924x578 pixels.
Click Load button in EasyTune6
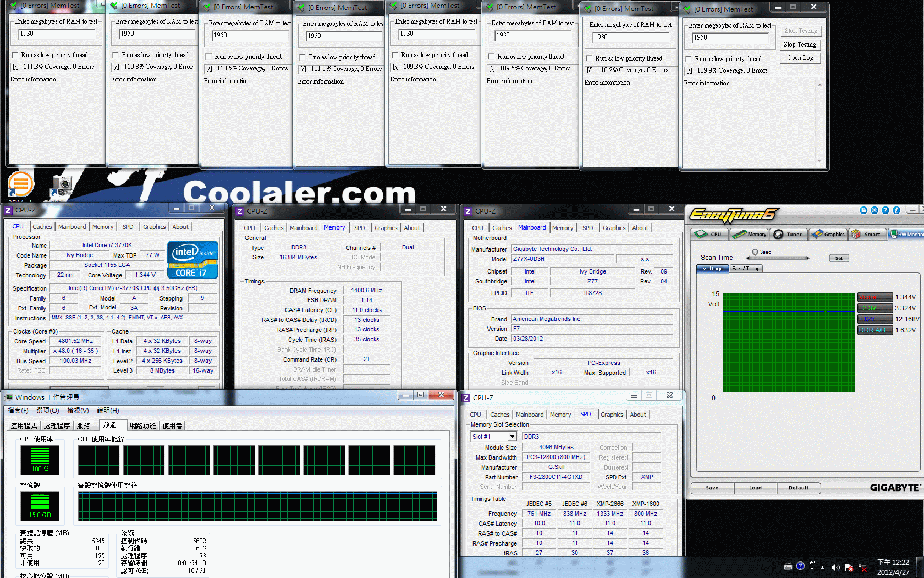756,488
